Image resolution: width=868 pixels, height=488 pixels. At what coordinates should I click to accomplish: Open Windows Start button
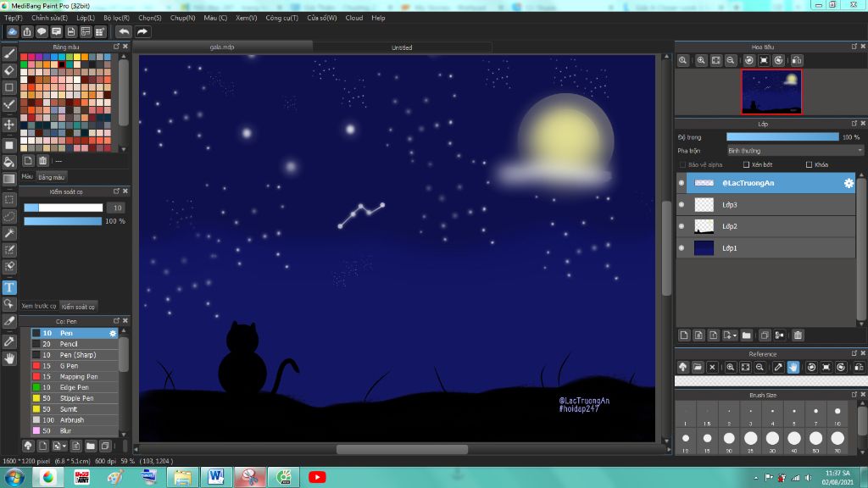tap(14, 477)
